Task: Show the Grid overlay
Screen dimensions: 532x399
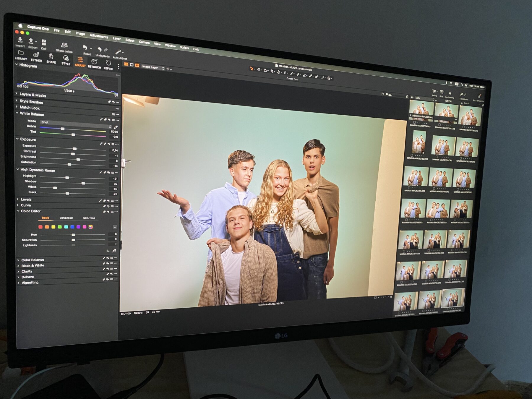Action: point(441,93)
